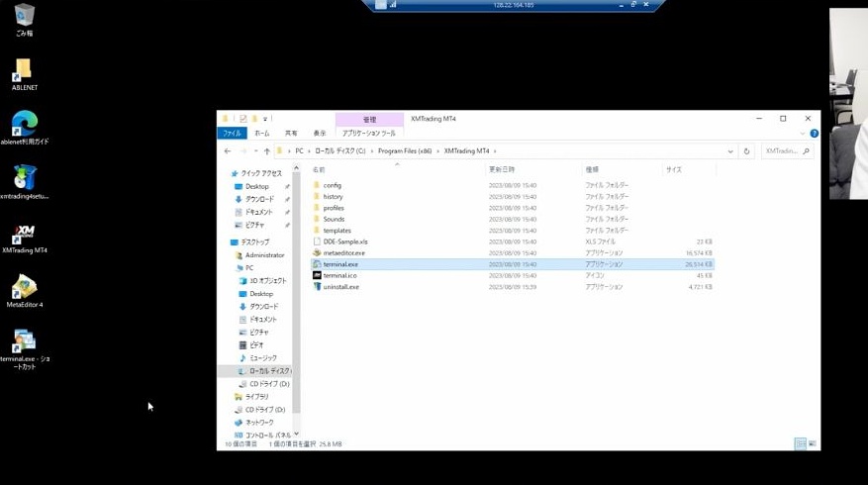
Task: Click Program Files (x86) in address path
Action: pyautogui.click(x=405, y=151)
